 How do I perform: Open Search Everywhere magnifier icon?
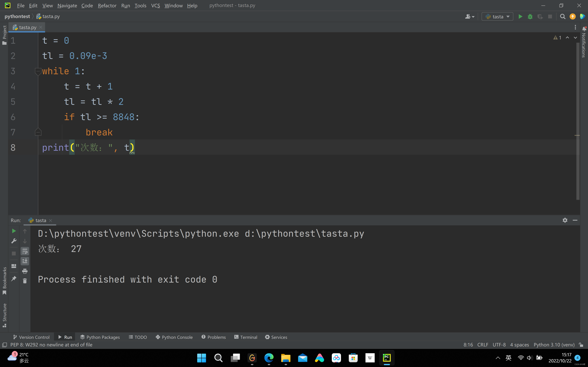click(562, 16)
